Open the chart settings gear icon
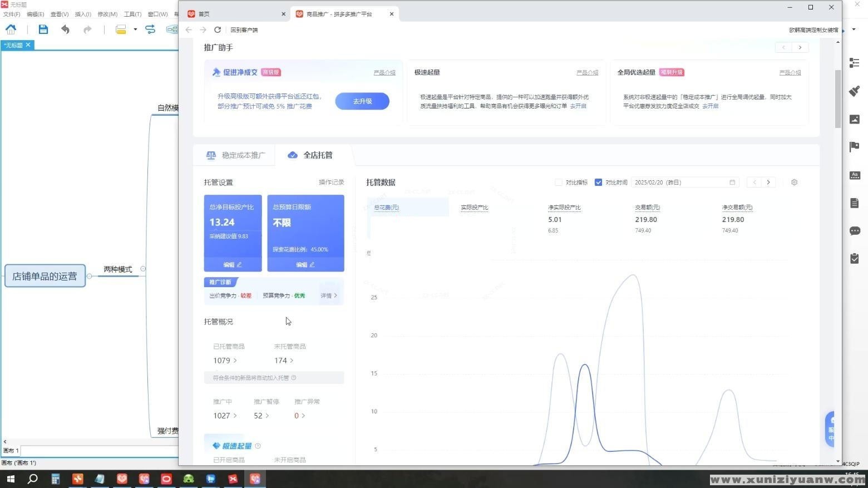This screenshot has width=868, height=488. (x=794, y=183)
